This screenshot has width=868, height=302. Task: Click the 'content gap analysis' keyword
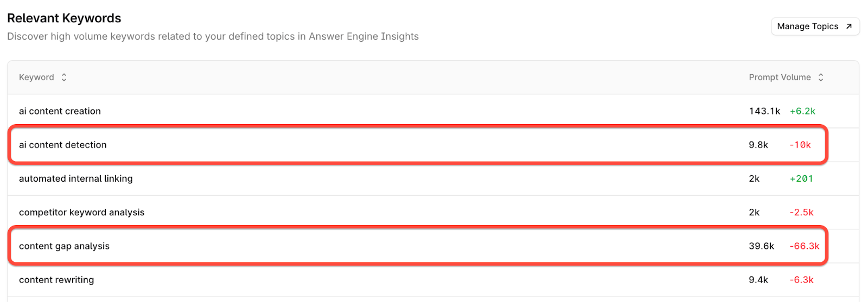click(x=64, y=246)
